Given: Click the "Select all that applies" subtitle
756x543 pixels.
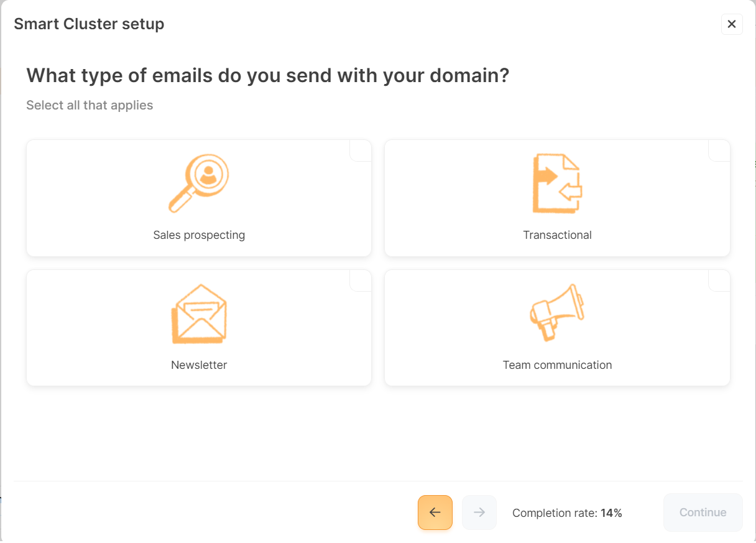Looking at the screenshot, I should click(x=90, y=105).
